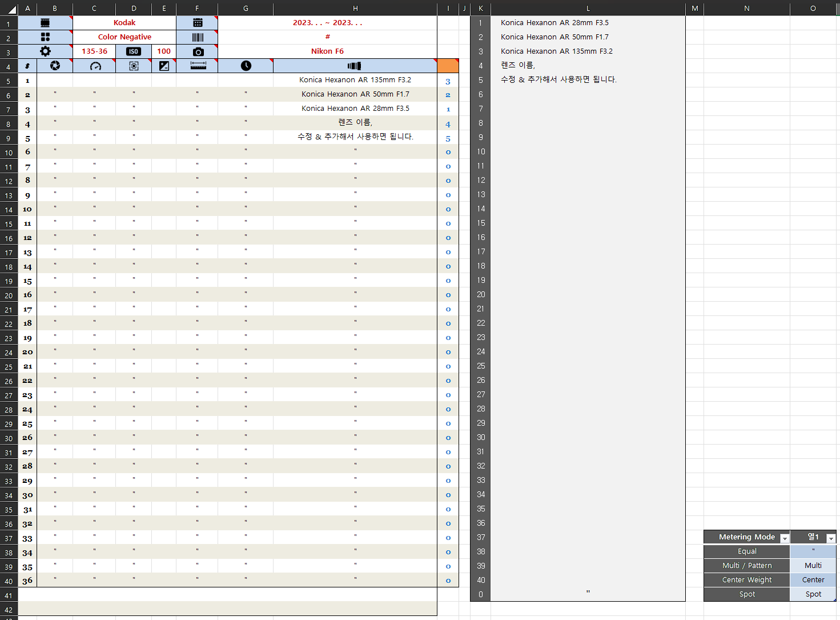Select the date range 2023 cell
This screenshot has height=620, width=840.
click(x=327, y=23)
